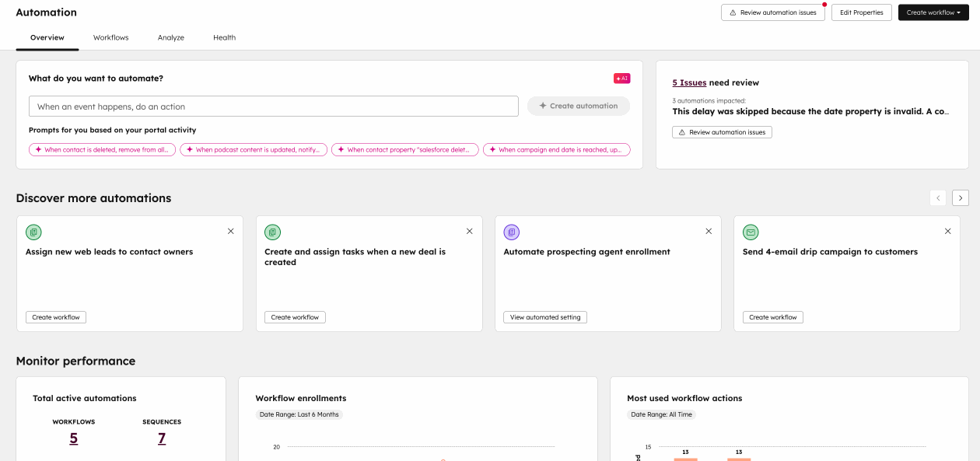Click the envelope icon on the drip campaign card
This screenshot has height=461, width=980.
tap(751, 231)
